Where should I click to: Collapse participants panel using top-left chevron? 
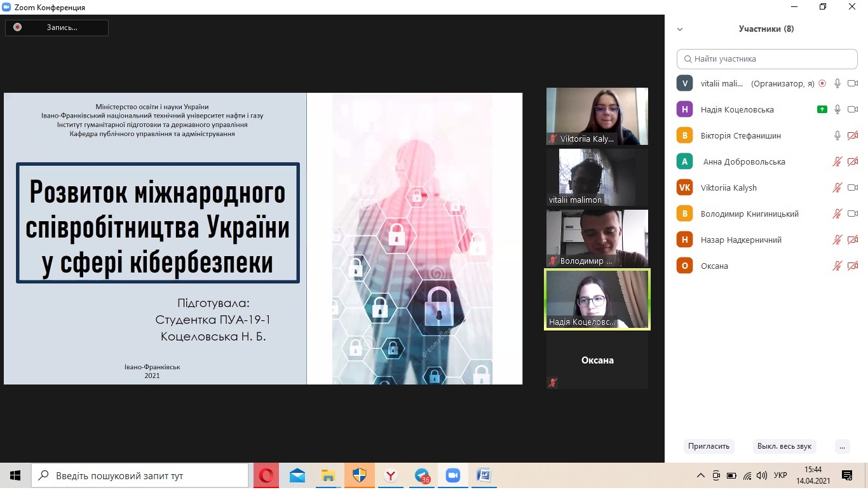[680, 29]
